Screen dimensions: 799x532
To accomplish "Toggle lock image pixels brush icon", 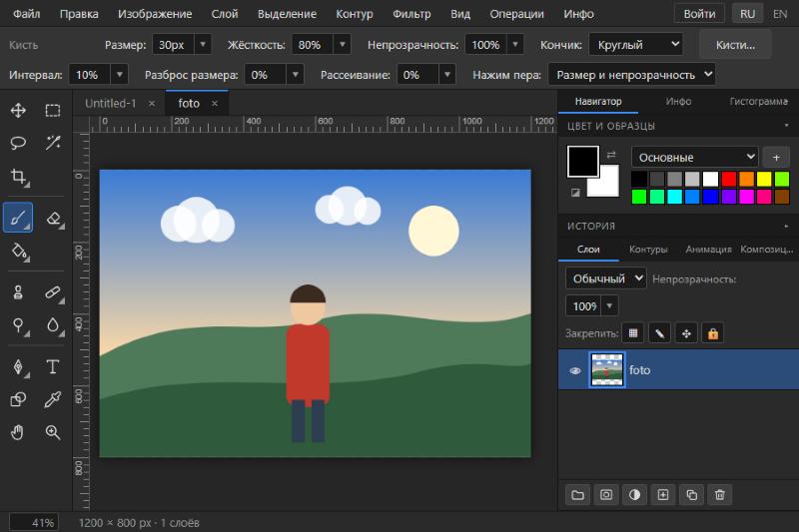I will pos(659,333).
